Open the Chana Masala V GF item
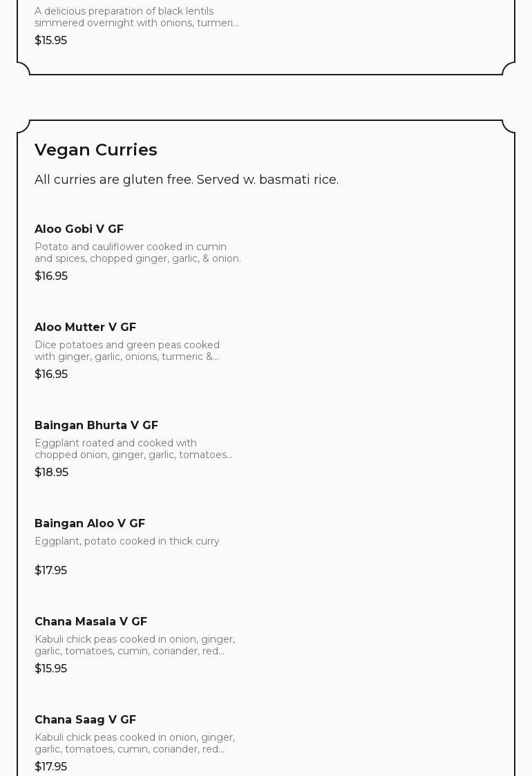The height and width of the screenshot is (776, 532). tap(91, 621)
